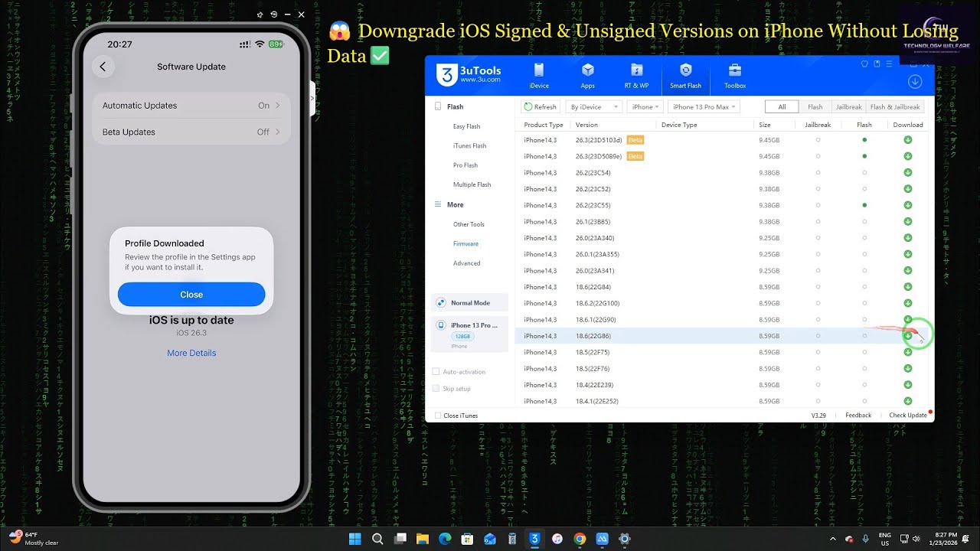
Task: Download firmware 18.6.2(22G100)
Action: pyautogui.click(x=908, y=303)
